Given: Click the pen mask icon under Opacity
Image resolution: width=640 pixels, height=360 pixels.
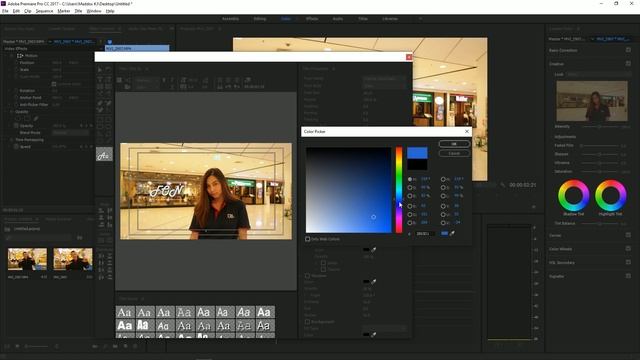Looking at the screenshot, I should point(36,119).
